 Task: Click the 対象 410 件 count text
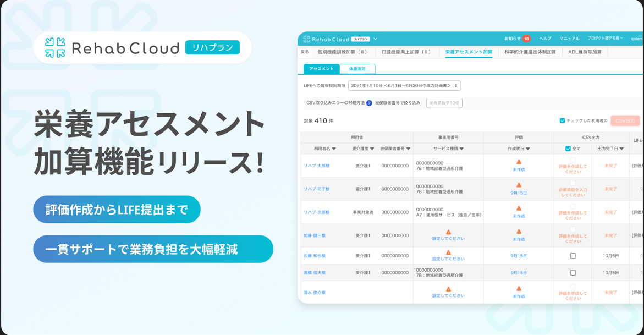click(318, 121)
